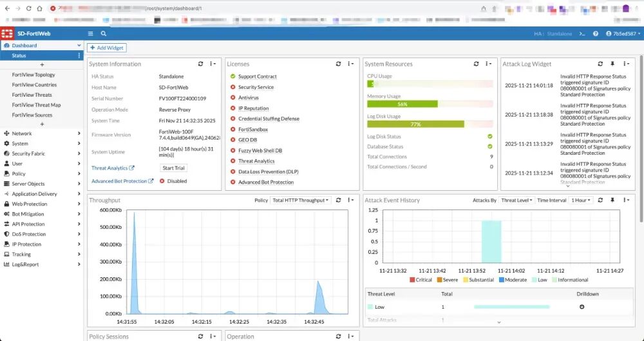Click the Drilldown arrow for Low threat
The image size is (644, 341).
tap(582, 307)
